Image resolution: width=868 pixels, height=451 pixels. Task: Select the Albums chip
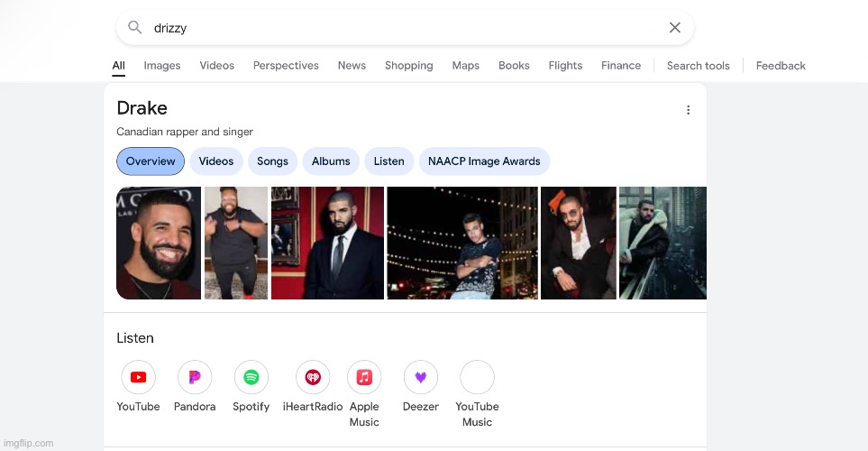[331, 161]
